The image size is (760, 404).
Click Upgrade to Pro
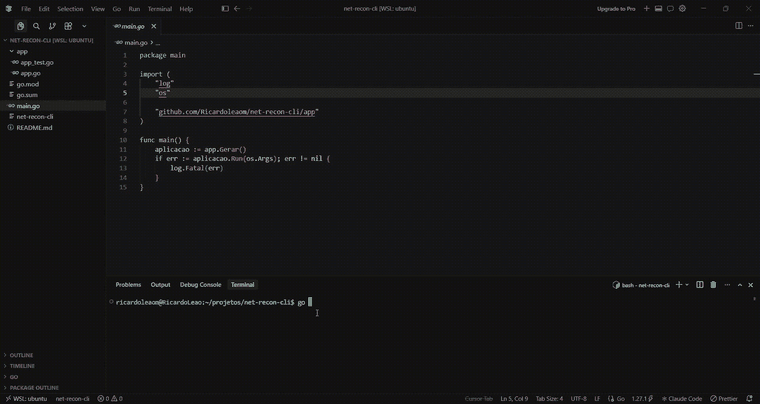point(616,9)
